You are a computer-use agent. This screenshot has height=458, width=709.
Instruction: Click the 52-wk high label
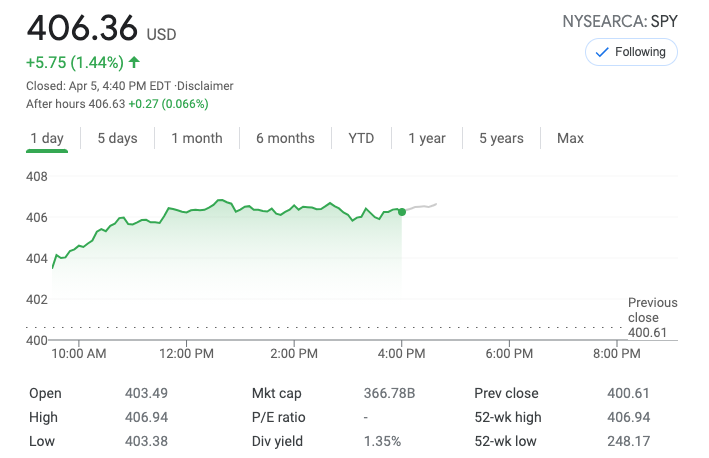[508, 417]
